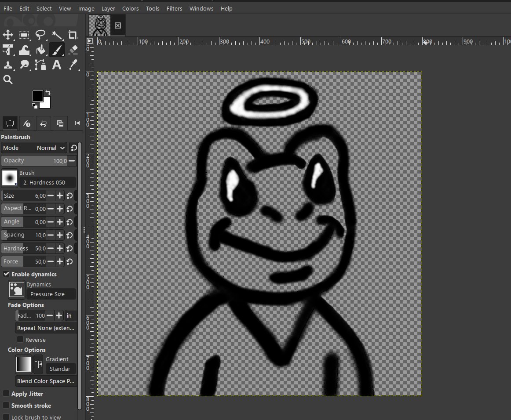
Task: Reset Force to default
Action: coord(69,261)
